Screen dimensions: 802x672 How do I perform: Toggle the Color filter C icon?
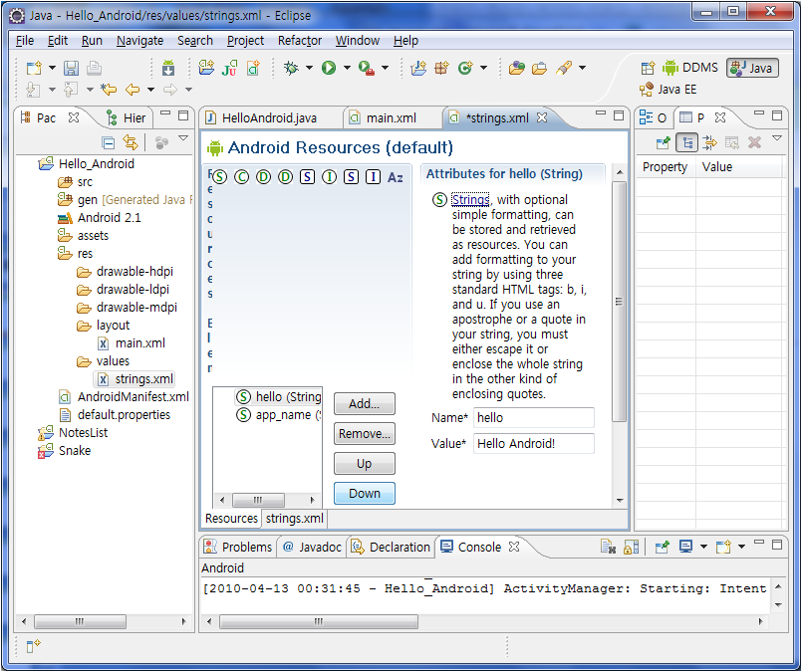(241, 177)
